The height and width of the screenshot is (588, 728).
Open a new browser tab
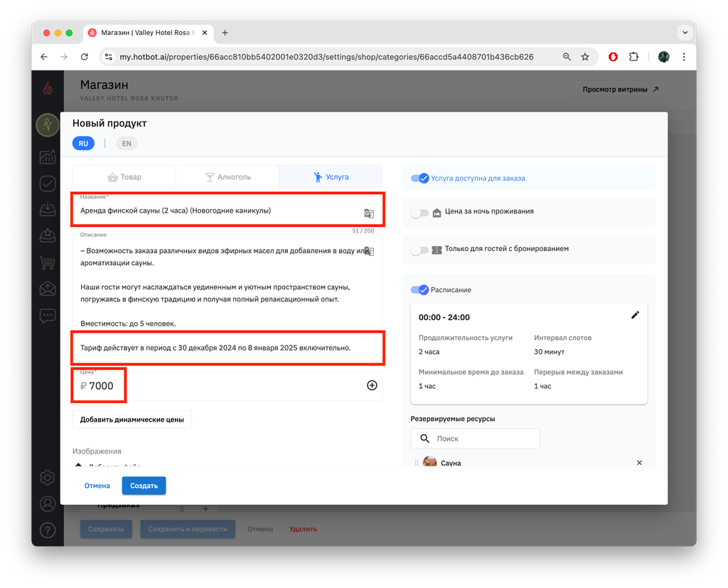point(225,33)
